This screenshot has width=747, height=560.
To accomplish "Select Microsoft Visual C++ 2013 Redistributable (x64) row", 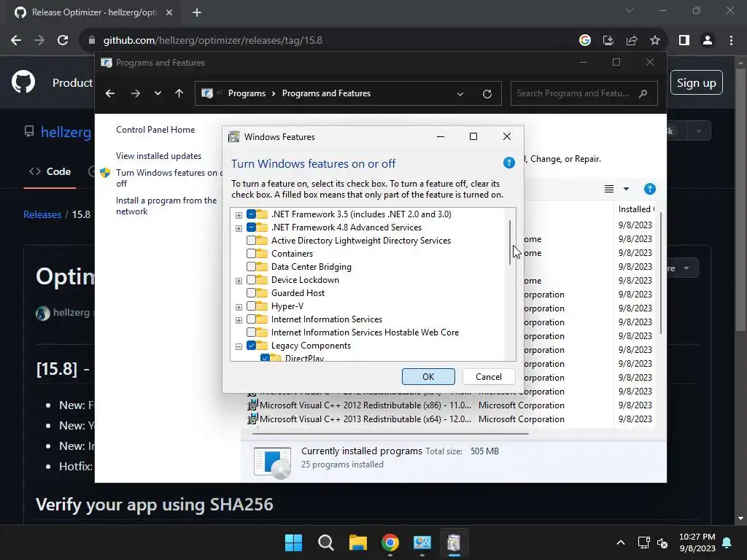I will [x=450, y=419].
